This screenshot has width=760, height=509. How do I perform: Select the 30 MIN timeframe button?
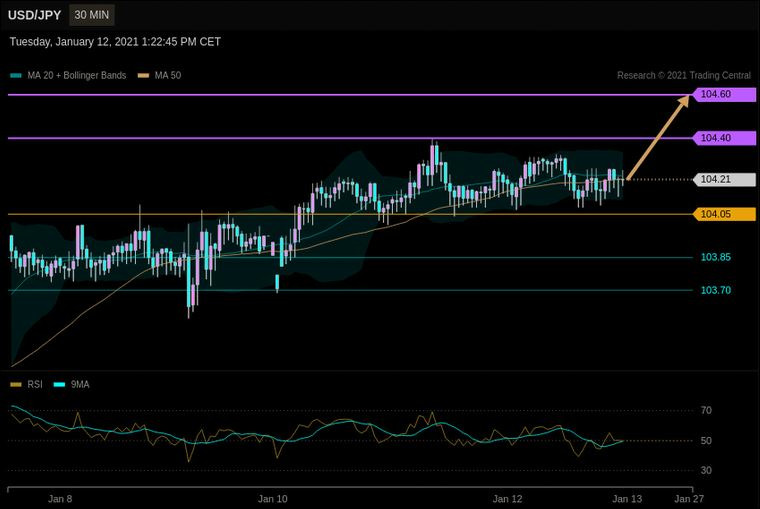coord(92,15)
